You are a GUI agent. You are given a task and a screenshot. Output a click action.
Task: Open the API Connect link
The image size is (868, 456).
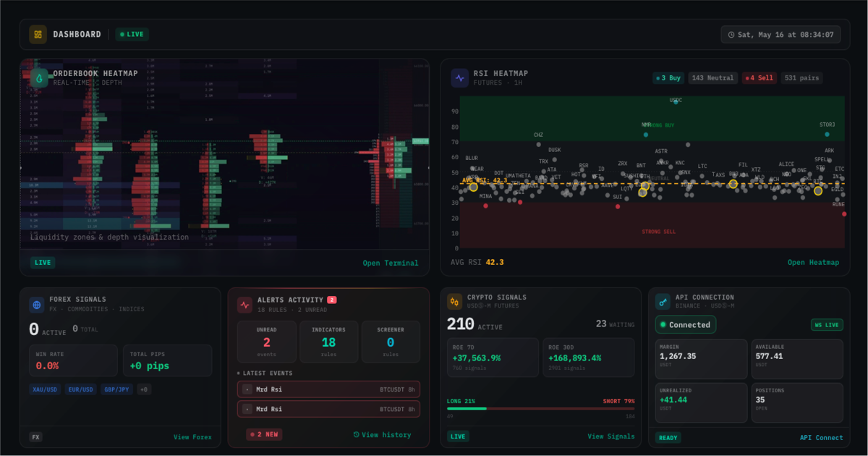pyautogui.click(x=822, y=437)
